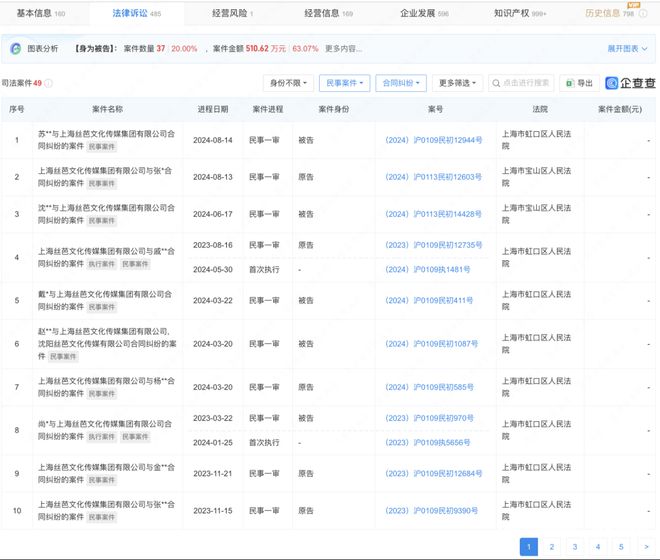This screenshot has width=660, height=560.
Task: Switch to the 知识产权 tab
Action: pos(520,13)
